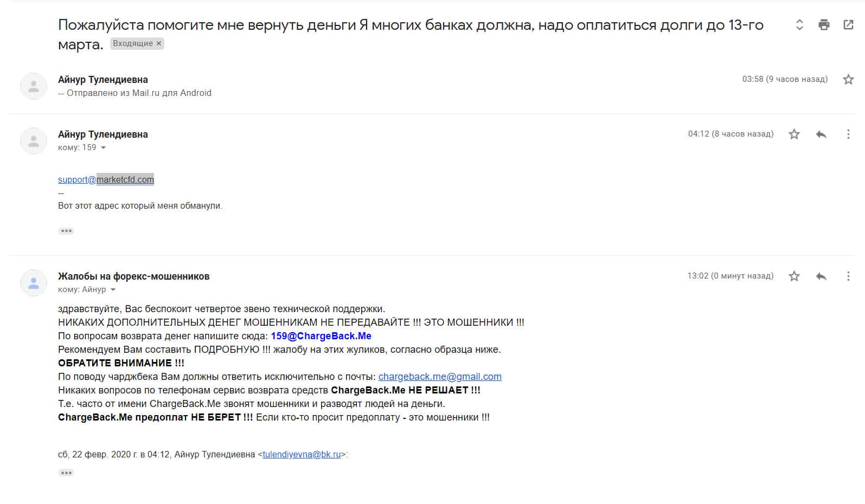Print all messages in this thread

tap(824, 24)
